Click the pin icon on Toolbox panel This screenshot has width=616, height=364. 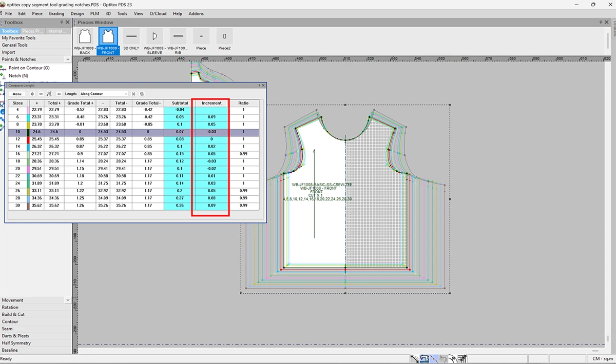click(62, 23)
